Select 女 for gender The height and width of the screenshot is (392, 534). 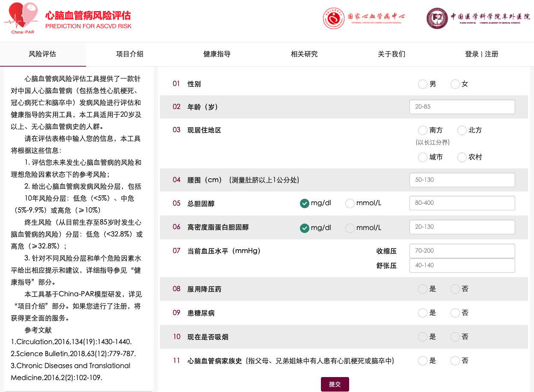pos(455,84)
